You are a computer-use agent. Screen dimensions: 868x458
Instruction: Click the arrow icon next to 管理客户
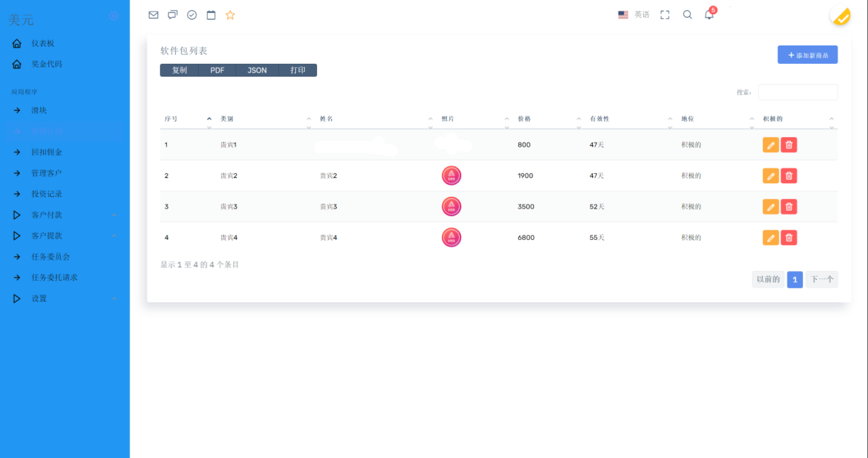tap(17, 173)
